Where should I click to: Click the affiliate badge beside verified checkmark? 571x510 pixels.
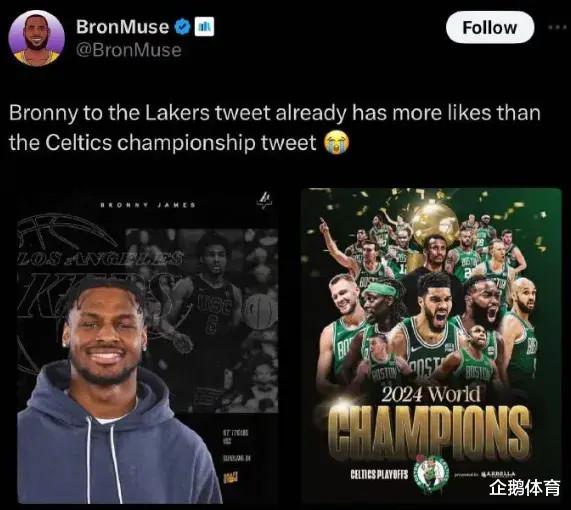click(204, 27)
